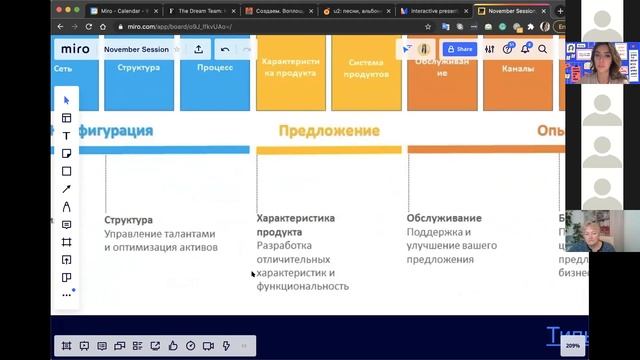Viewport: 640px width, 360px height.
Task: Click the blue Структура card
Action: click(139, 73)
